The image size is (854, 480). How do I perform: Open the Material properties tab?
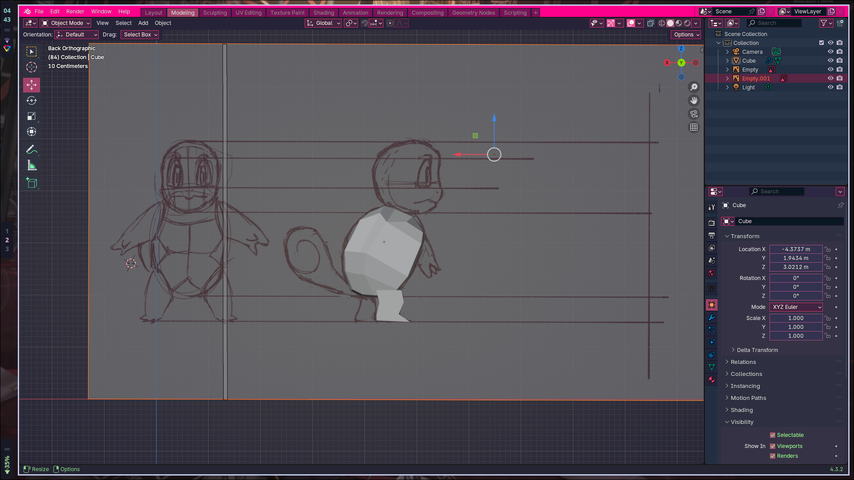pos(711,380)
